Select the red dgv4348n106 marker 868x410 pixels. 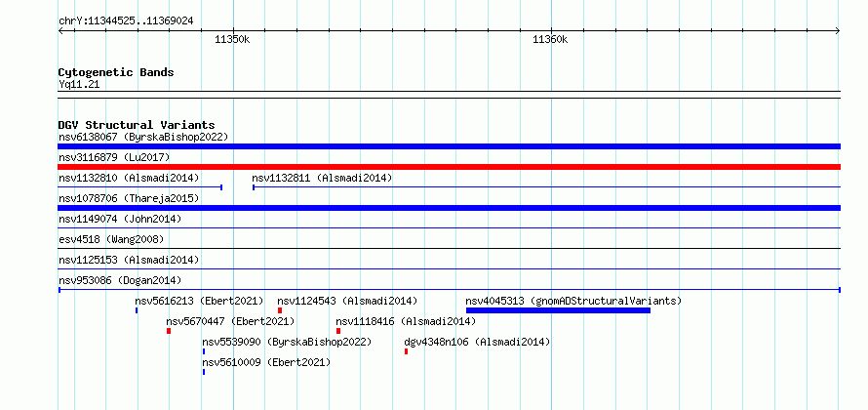click(407, 351)
